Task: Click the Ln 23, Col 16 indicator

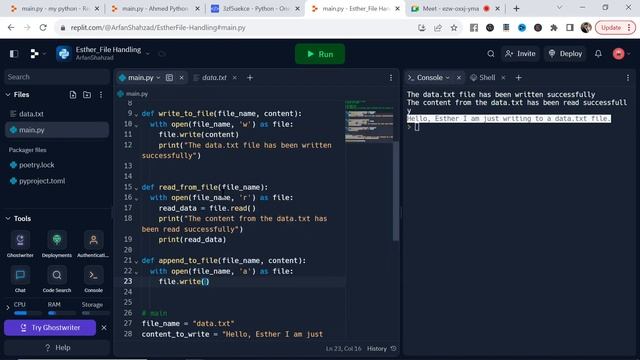Action: click(343, 349)
